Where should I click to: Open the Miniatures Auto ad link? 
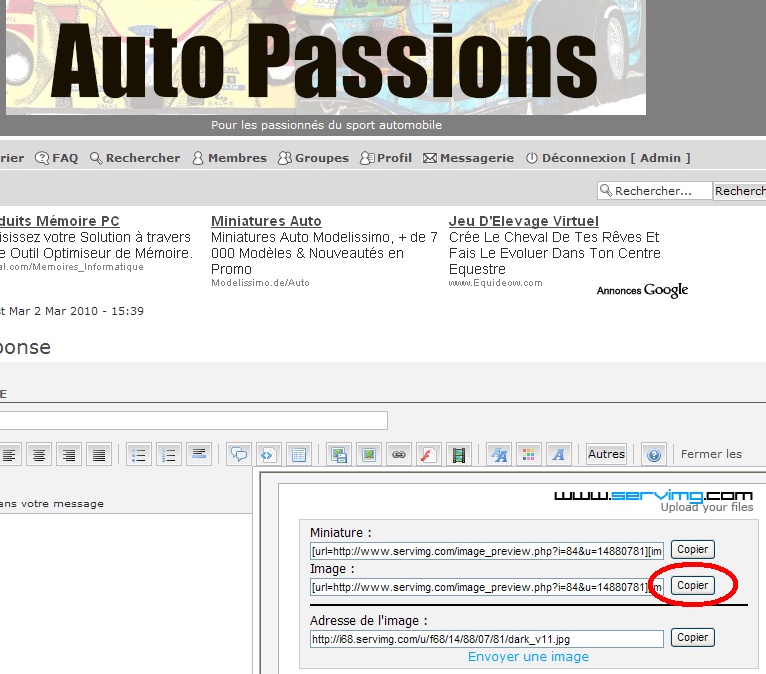coord(266,221)
